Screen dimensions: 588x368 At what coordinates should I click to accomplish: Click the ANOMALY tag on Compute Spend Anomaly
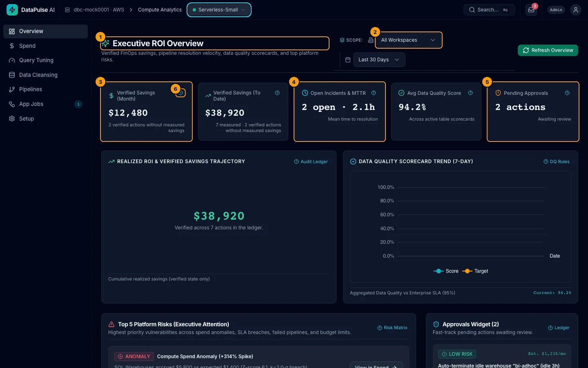[134, 357]
